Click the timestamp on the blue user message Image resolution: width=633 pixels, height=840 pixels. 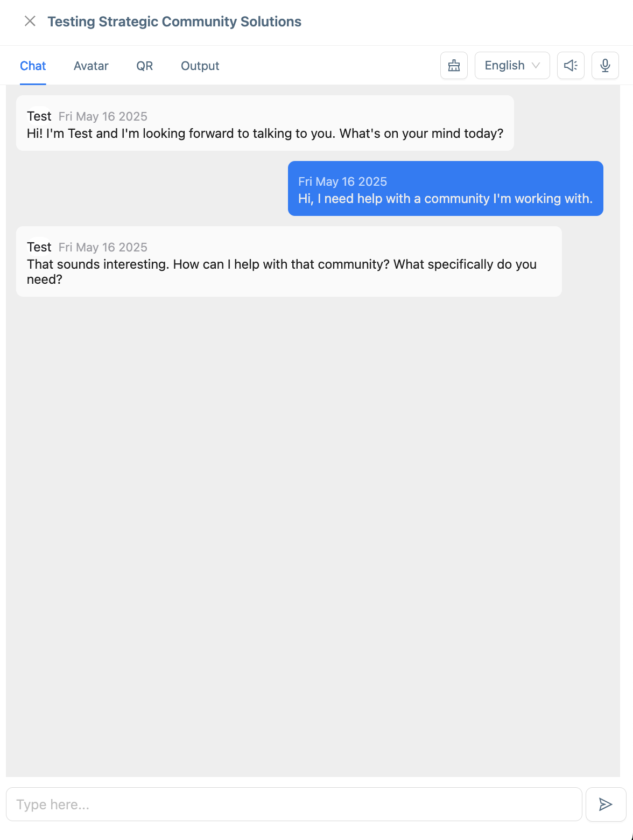tap(342, 181)
